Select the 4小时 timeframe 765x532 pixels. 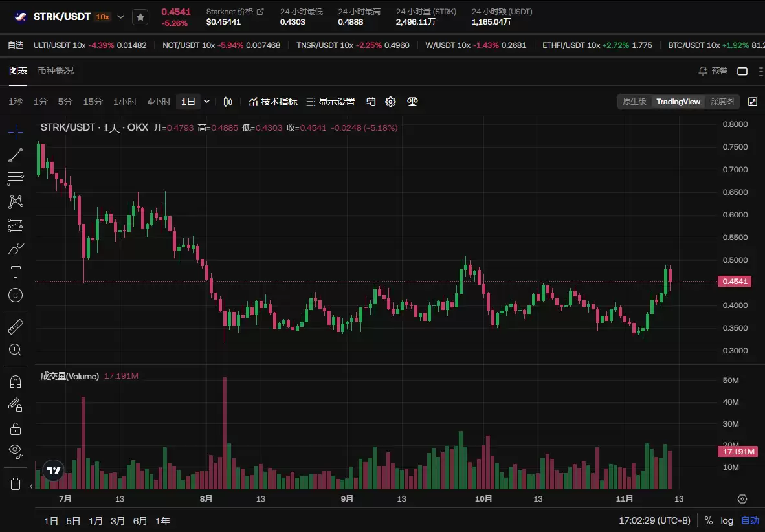159,102
